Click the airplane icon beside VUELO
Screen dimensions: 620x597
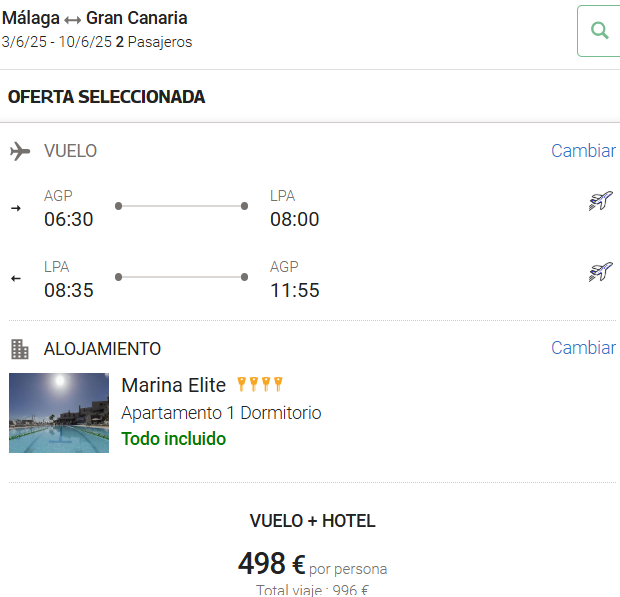[x=20, y=151]
